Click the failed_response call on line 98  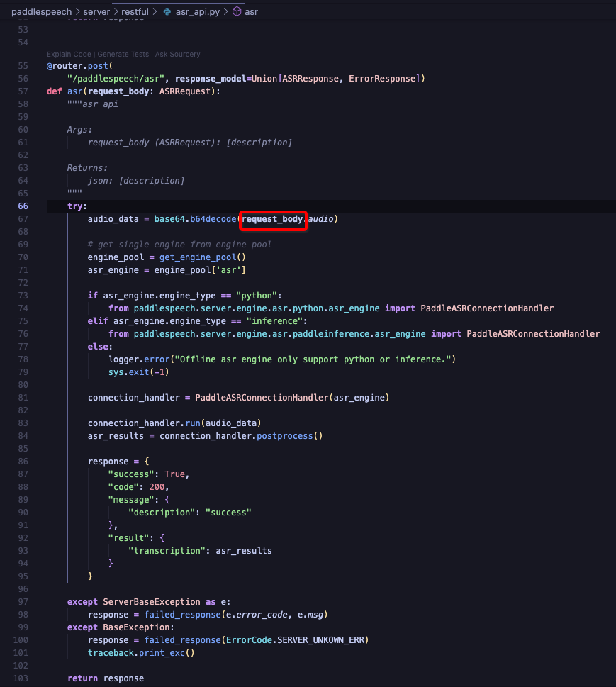click(x=181, y=614)
